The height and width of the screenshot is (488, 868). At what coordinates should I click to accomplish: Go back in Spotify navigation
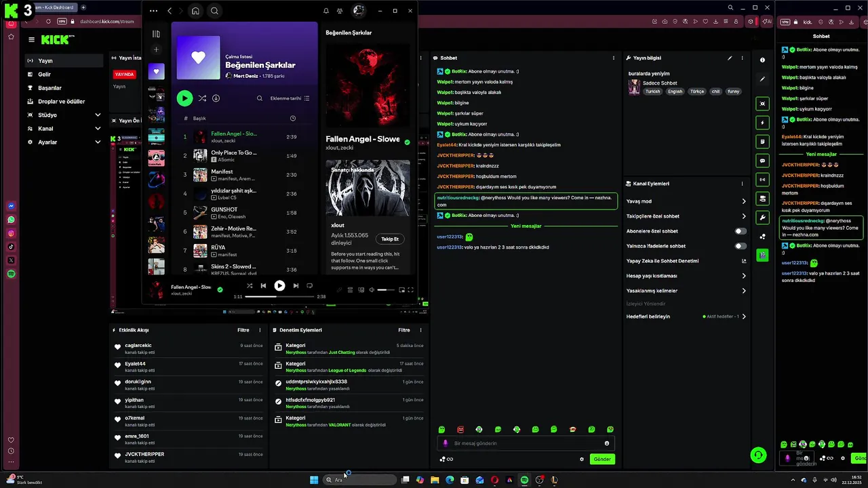pos(170,11)
